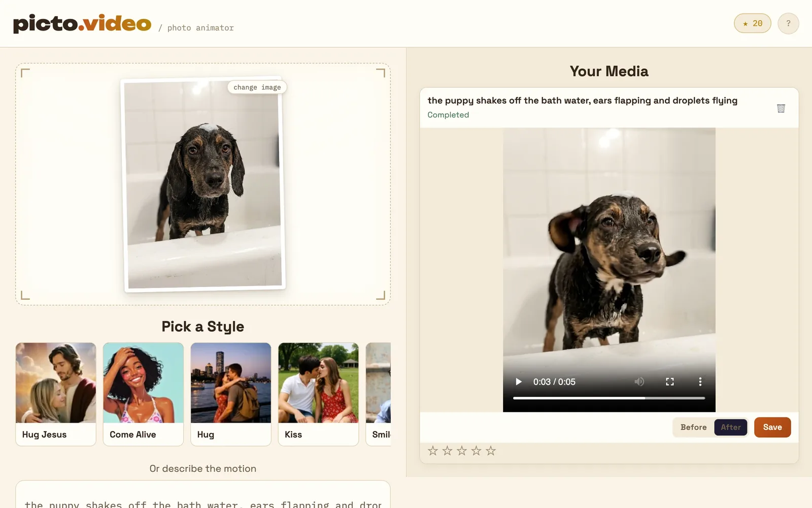Image resolution: width=812 pixels, height=508 pixels.
Task: Enter fullscreen video mode
Action: (669, 382)
